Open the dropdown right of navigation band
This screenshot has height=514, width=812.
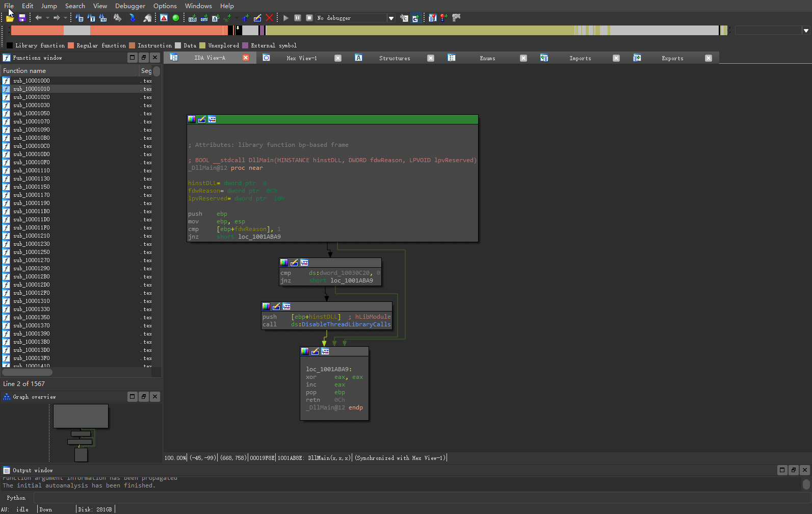click(x=806, y=30)
